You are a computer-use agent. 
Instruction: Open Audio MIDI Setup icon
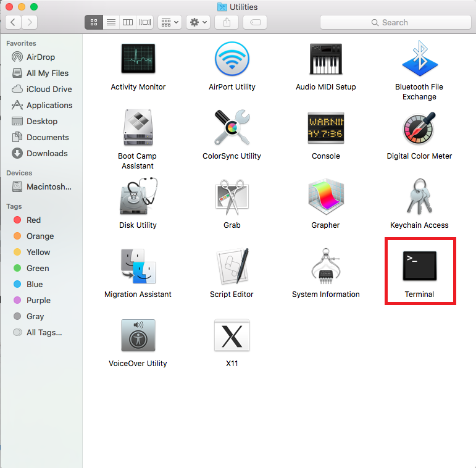(x=325, y=60)
